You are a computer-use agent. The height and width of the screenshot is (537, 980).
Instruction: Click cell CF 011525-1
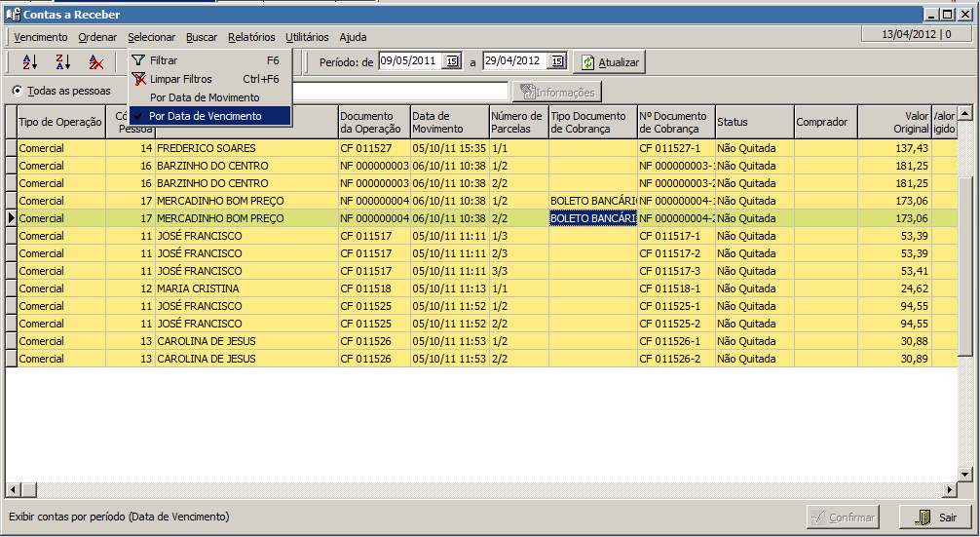pos(676,306)
